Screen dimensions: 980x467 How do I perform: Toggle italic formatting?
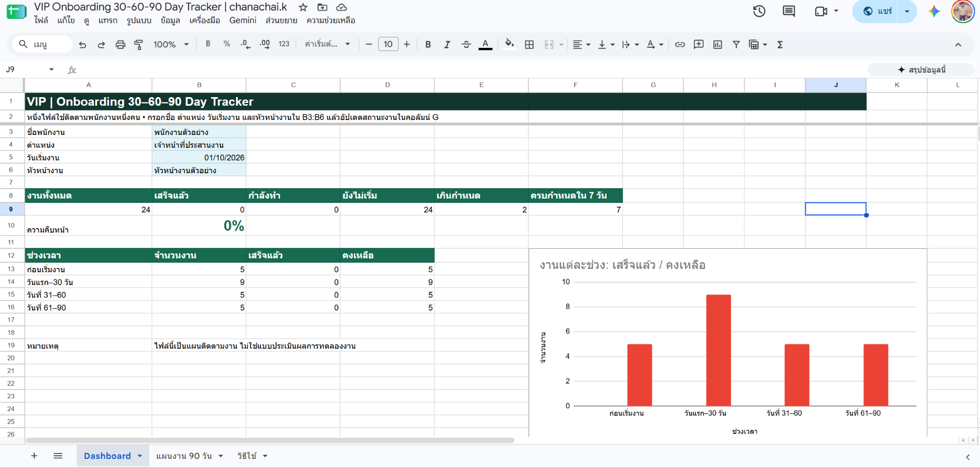click(x=447, y=44)
